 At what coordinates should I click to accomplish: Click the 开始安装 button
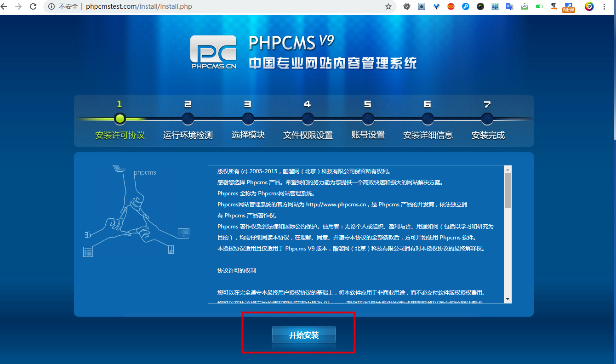click(x=304, y=335)
